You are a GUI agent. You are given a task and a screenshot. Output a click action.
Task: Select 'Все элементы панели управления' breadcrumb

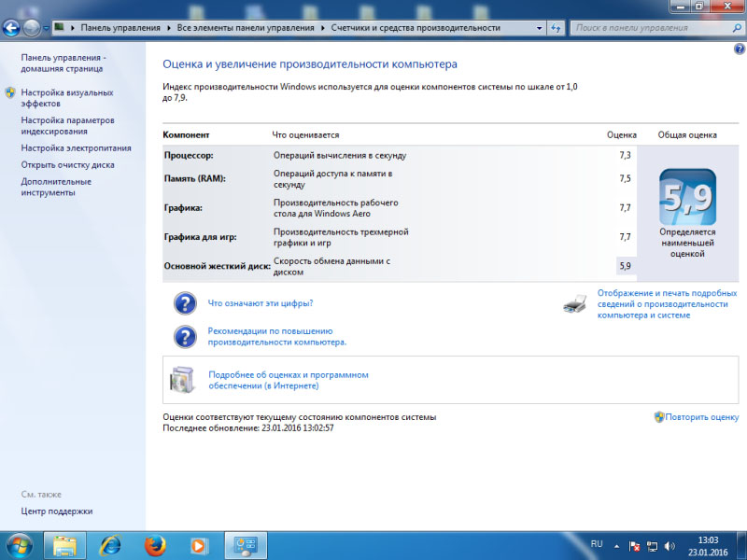coord(246,28)
